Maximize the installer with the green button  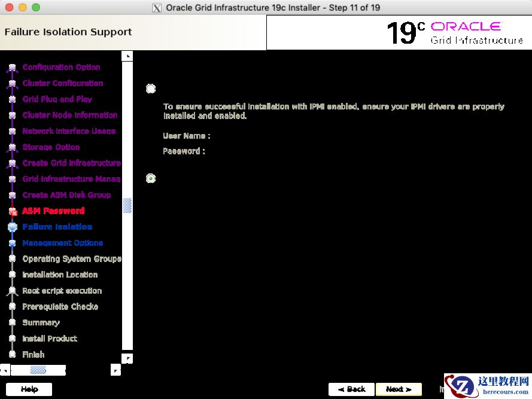tap(36, 7)
